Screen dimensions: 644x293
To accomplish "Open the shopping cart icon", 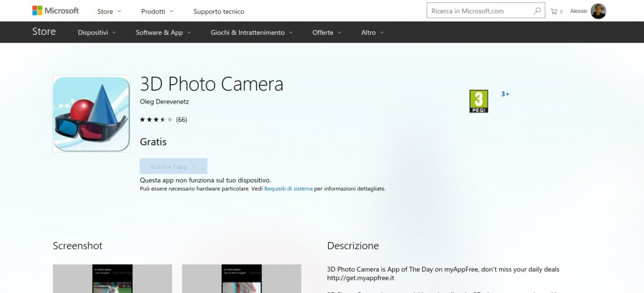I will [x=554, y=11].
